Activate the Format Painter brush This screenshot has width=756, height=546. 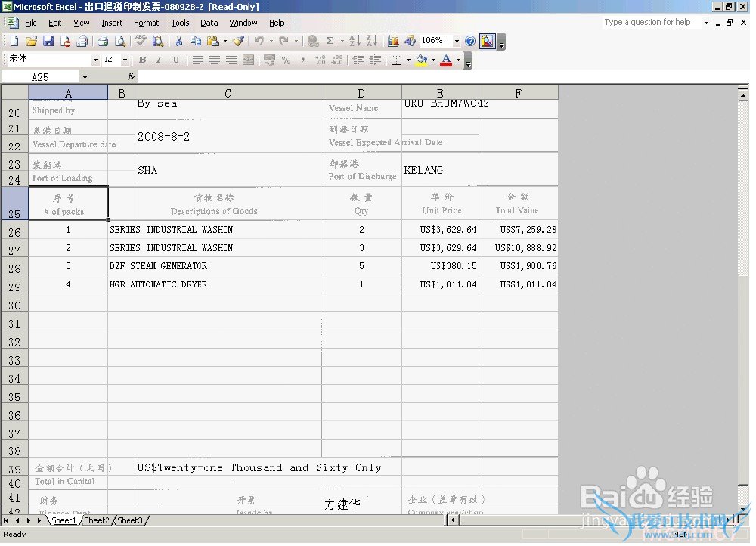238,41
